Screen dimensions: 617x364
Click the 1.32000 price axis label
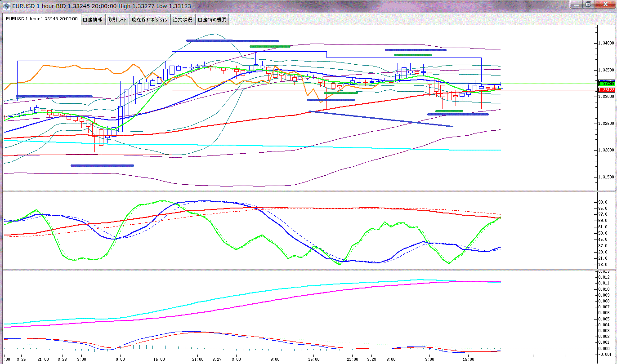[x=605, y=150]
